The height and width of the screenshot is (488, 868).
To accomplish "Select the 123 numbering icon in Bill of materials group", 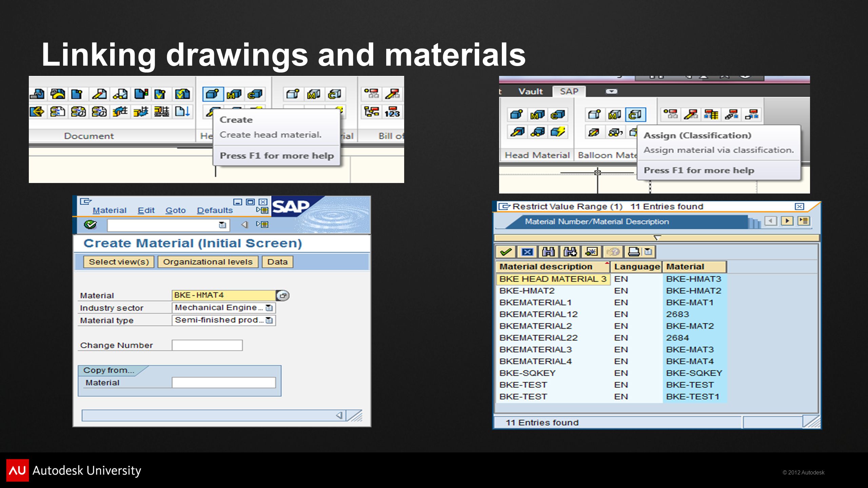I will [392, 112].
